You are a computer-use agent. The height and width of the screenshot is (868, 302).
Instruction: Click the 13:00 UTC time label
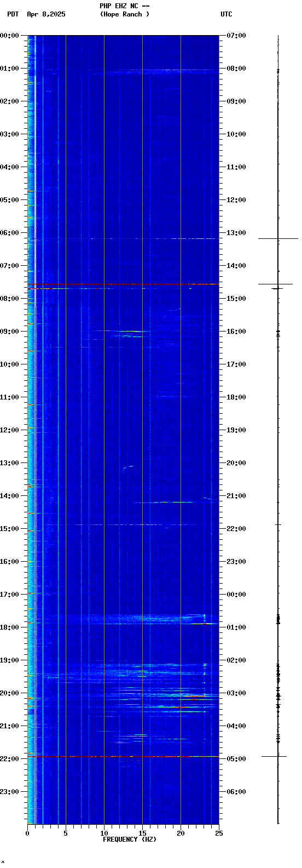pyautogui.click(x=236, y=233)
